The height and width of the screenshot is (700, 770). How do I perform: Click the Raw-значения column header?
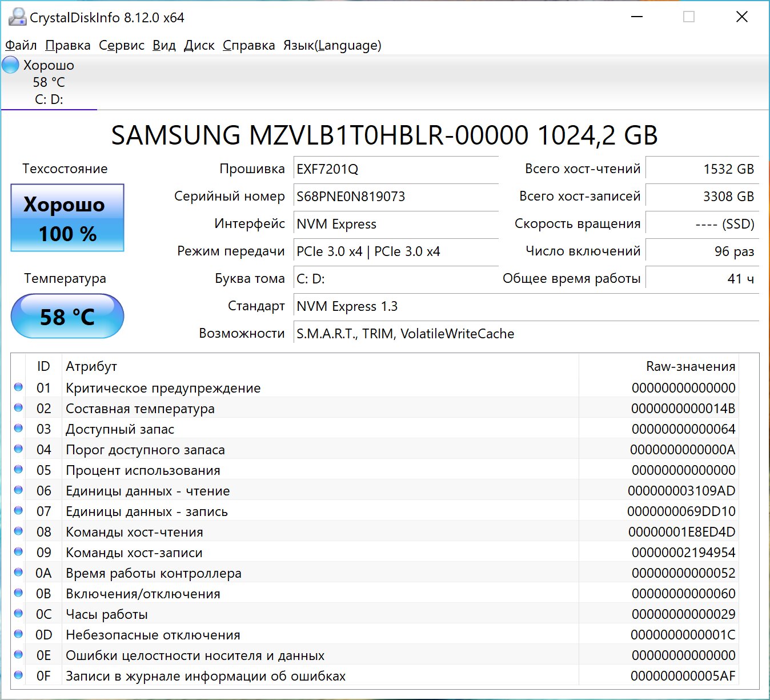pyautogui.click(x=690, y=366)
